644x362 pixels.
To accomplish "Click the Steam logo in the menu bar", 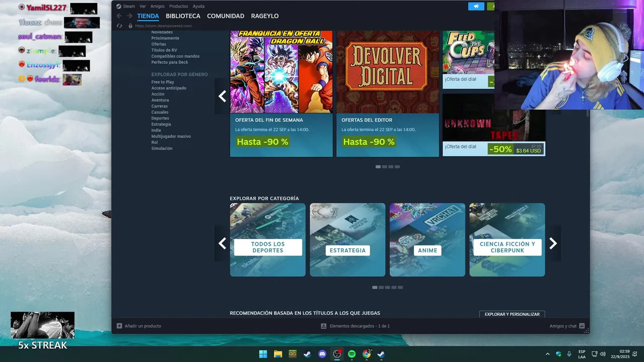I will [x=119, y=7].
